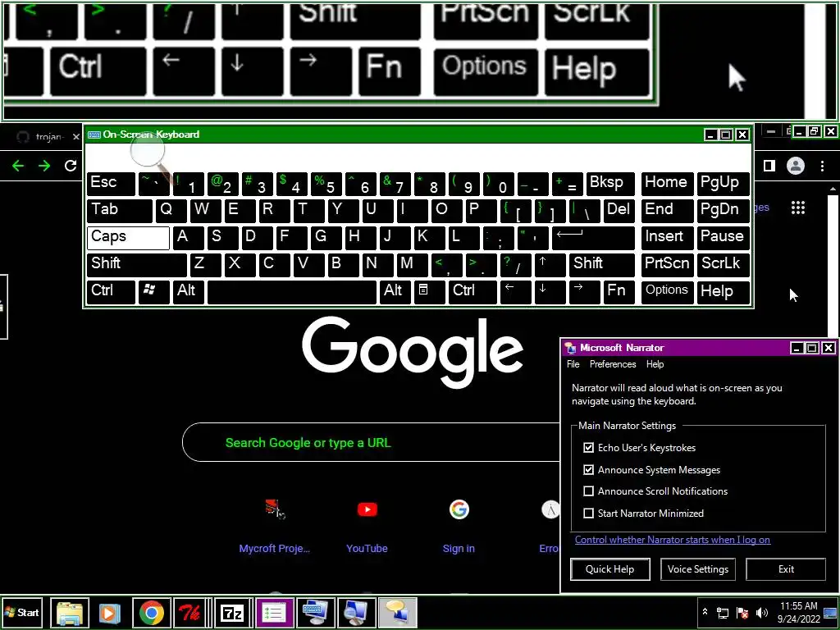Viewport: 840px width, 630px height.
Task: Toggle Echo User's Keystrokes checkbox
Action: click(589, 447)
